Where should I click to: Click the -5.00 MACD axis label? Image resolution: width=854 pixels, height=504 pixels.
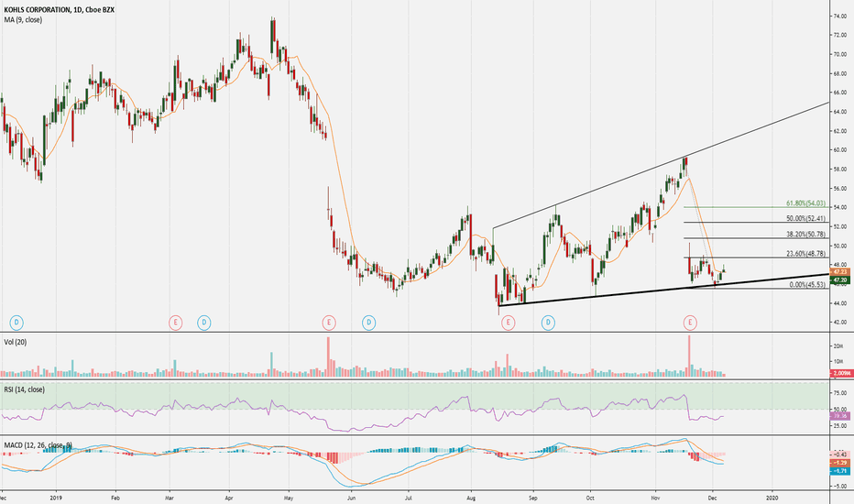(x=839, y=487)
